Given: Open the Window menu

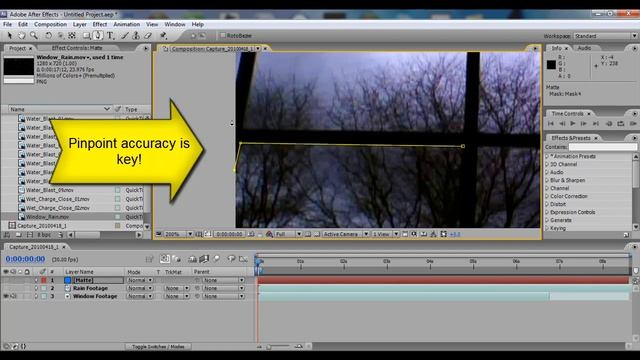Looking at the screenshot, I should point(175,24).
